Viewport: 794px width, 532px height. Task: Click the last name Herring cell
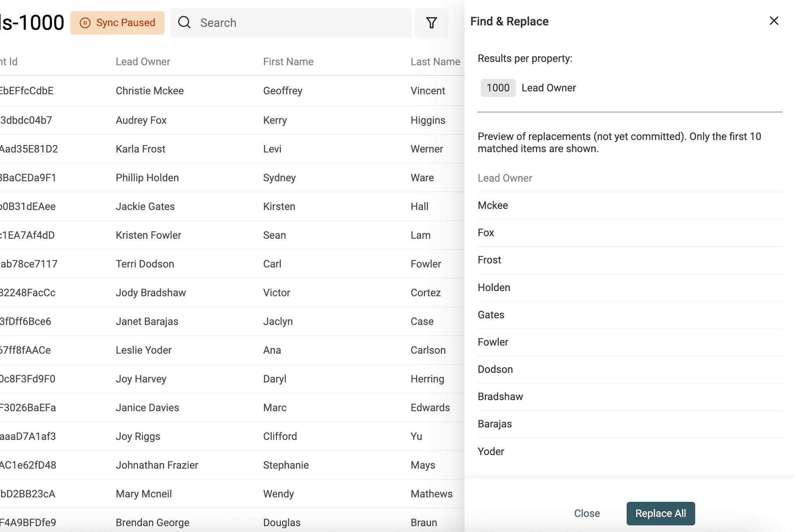pos(427,379)
